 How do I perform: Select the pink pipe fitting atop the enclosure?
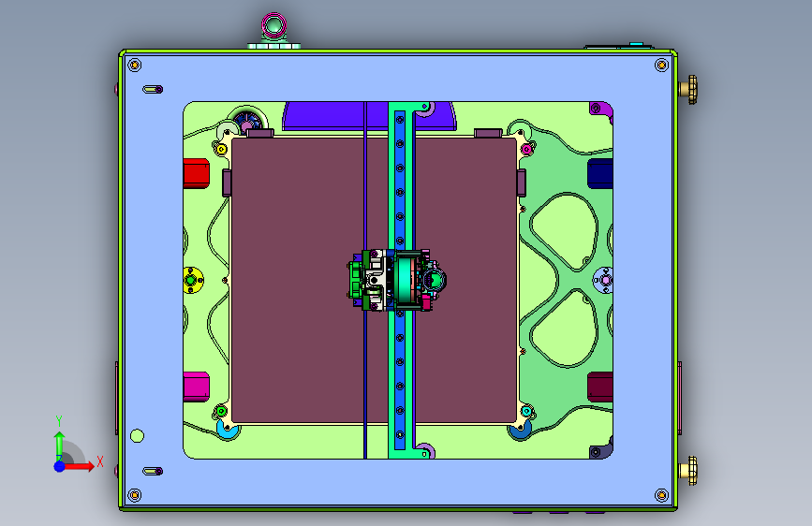point(274,26)
